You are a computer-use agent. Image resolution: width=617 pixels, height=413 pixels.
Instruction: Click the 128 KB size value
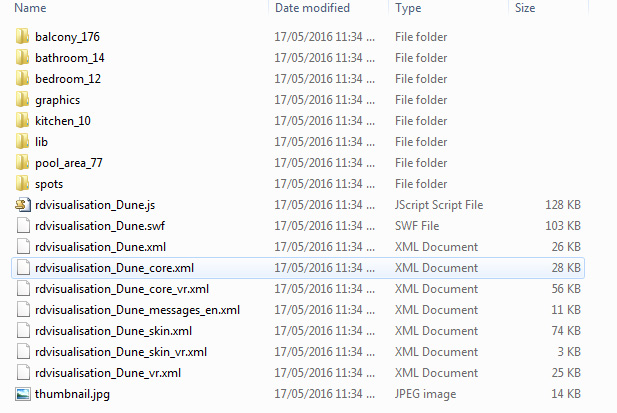coord(563,205)
